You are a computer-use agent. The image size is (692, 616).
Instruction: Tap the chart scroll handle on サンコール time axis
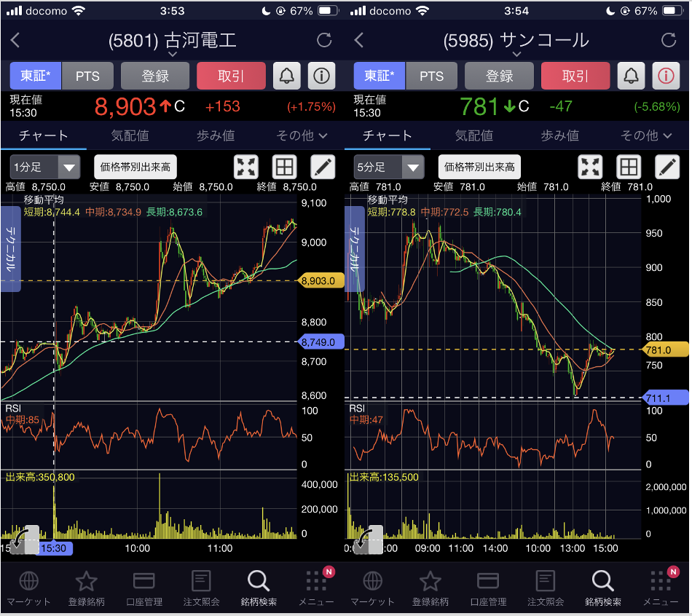(369, 540)
